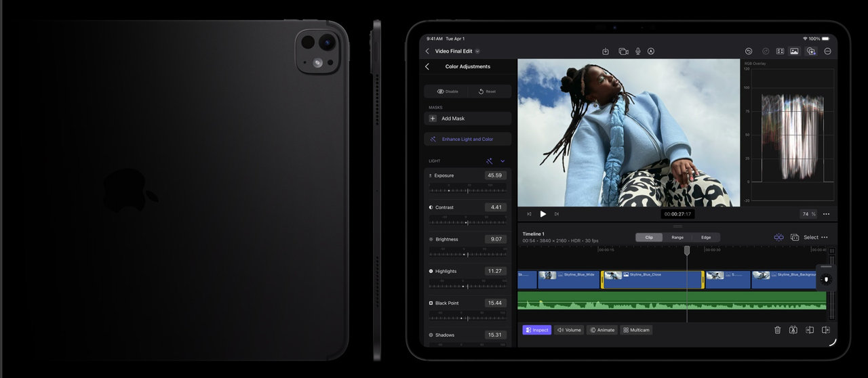Collapse the LIGHT section chevron

(x=502, y=161)
